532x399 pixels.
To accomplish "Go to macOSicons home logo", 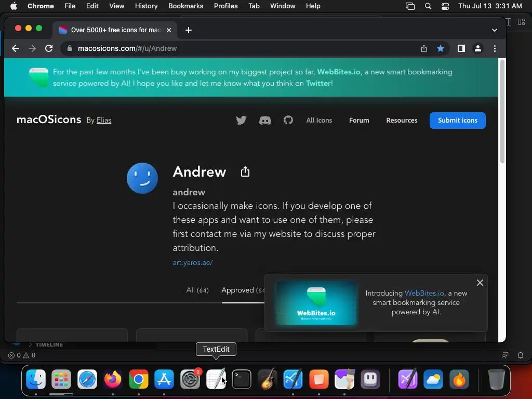I will [49, 119].
